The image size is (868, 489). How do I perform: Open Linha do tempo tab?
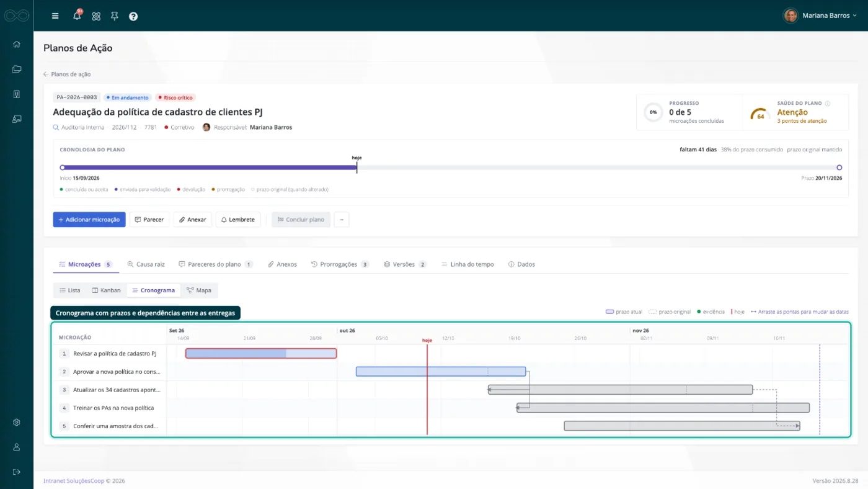(467, 264)
